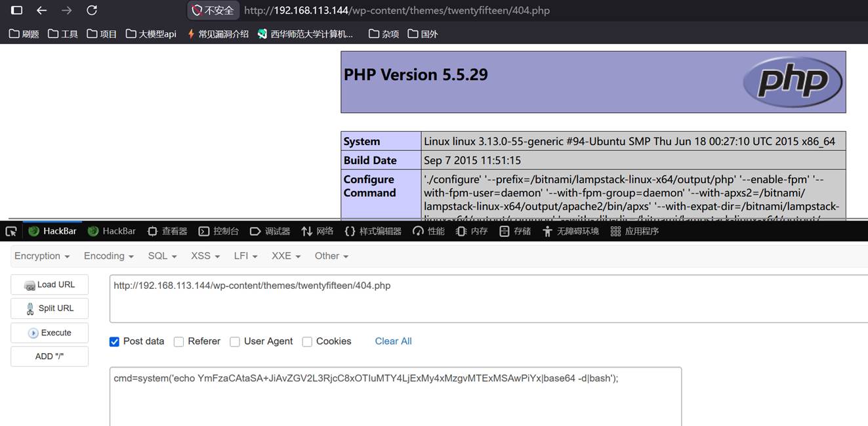Open the 内存 memory tab
The image size is (868, 426).
point(472,231)
